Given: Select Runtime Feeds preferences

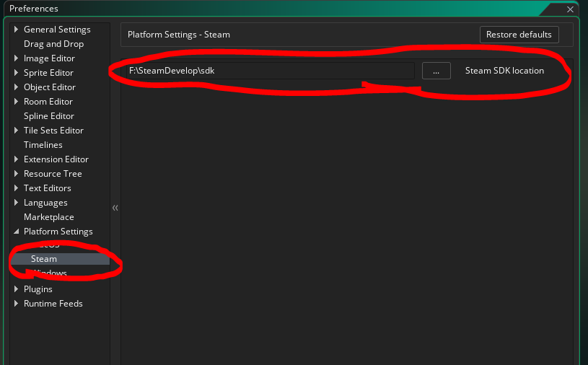Looking at the screenshot, I should click(53, 304).
